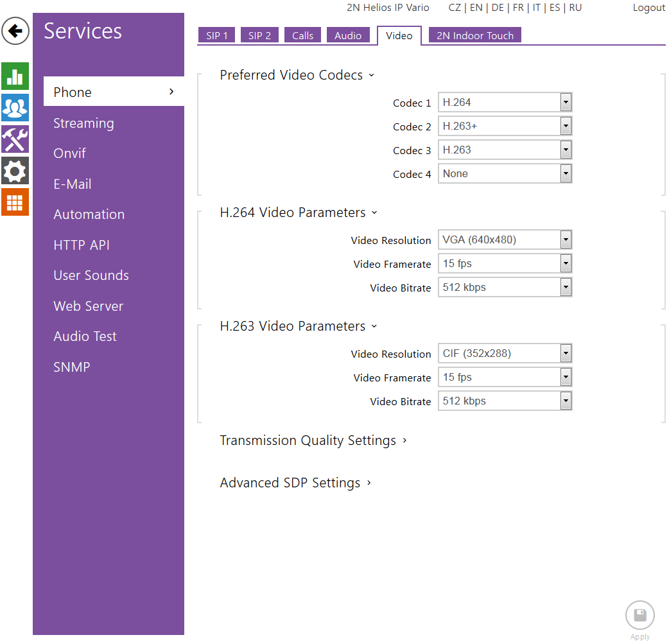Collapse Preferred Video Codecs section
669x644 pixels.
(x=297, y=75)
